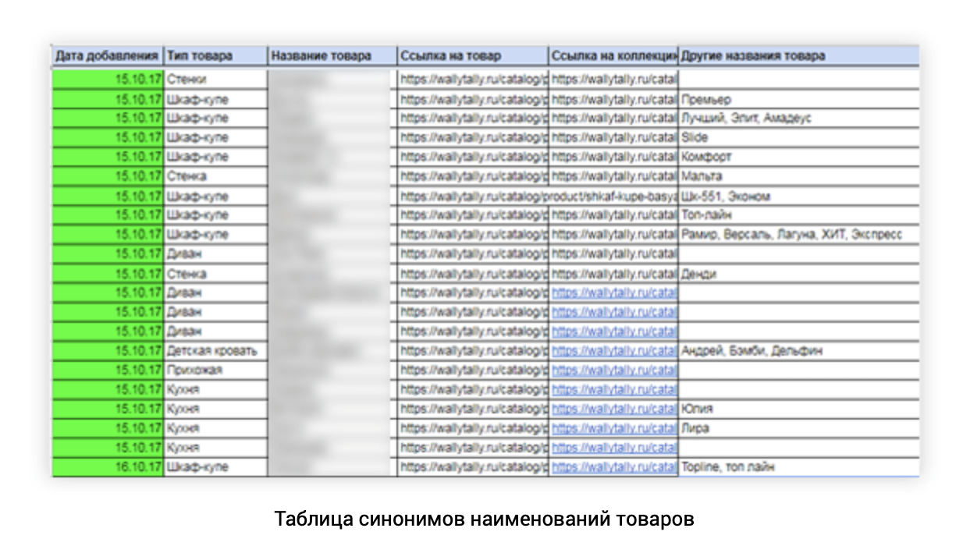
Task: Click the product link in the Комфорт row
Action: pyautogui.click(x=474, y=157)
